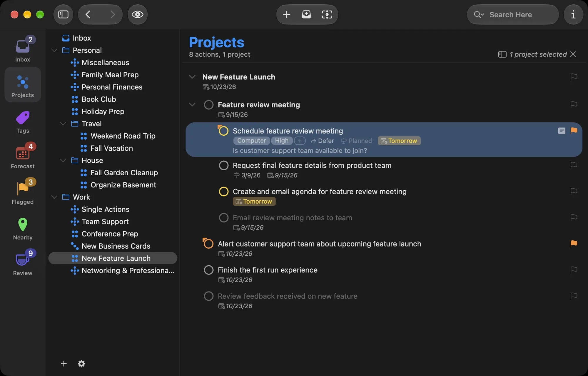Flag the Feature review meeting action
Image resolution: width=588 pixels, height=376 pixels.
coord(574,104)
